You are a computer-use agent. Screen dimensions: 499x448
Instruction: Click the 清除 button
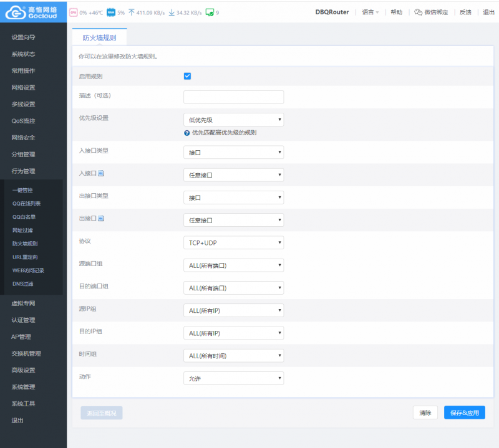coord(425,412)
